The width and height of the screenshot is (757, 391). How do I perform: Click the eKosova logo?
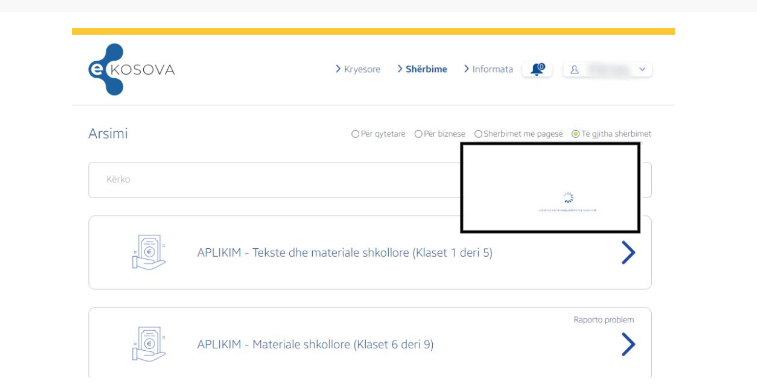point(131,70)
